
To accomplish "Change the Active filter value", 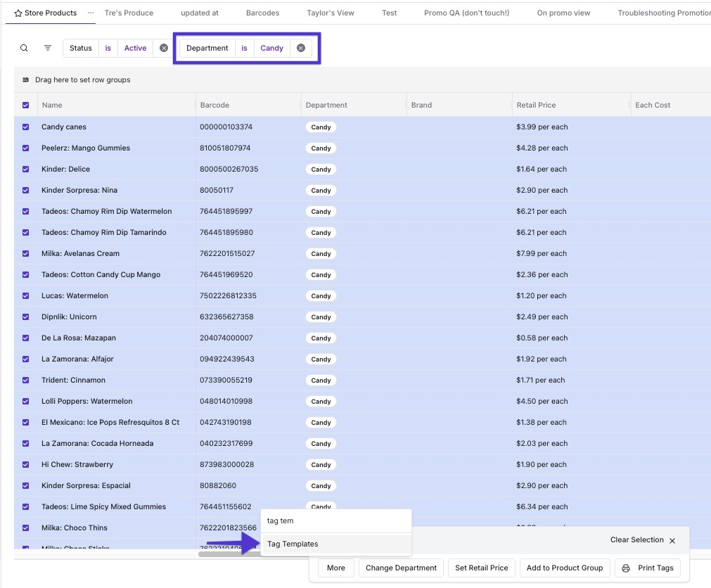I will pos(135,48).
